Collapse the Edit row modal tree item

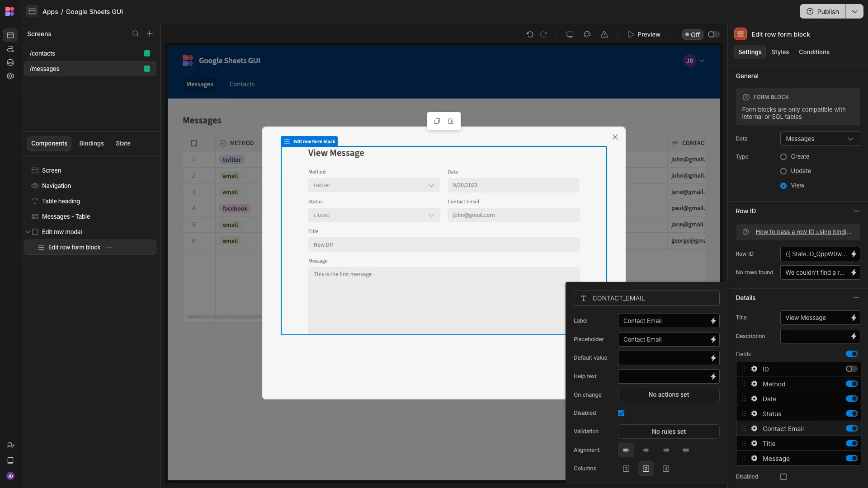(28, 232)
